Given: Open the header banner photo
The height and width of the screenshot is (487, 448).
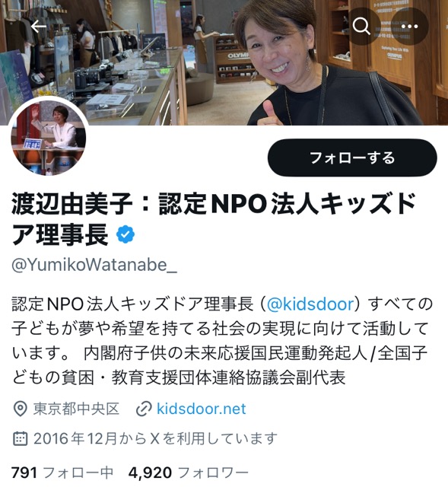Looking at the screenshot, I should tap(224, 62).
